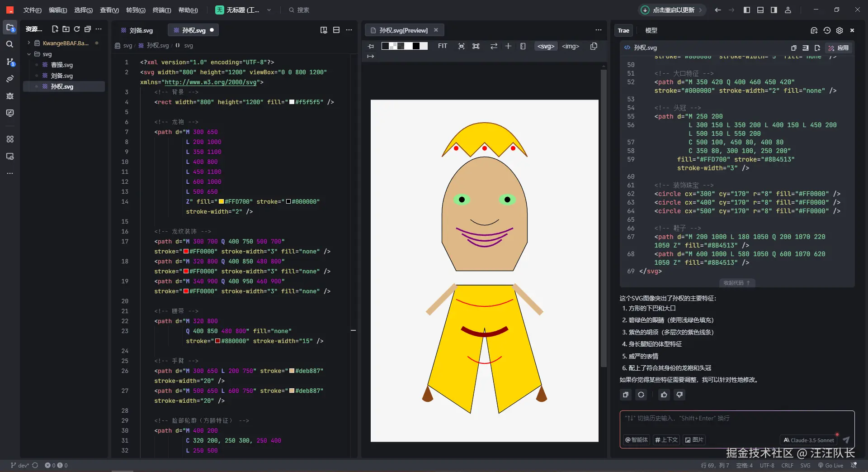868x472 pixels.
Task: Toggle the <svg> render mode
Action: tap(546, 46)
